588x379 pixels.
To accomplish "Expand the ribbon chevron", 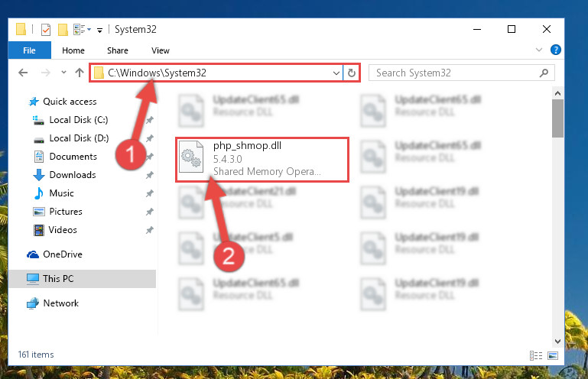I will coord(539,50).
